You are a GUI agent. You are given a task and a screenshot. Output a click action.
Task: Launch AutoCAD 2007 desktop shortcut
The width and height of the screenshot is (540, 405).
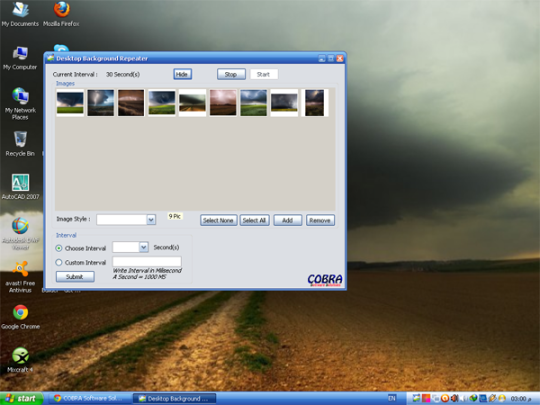[20, 187]
